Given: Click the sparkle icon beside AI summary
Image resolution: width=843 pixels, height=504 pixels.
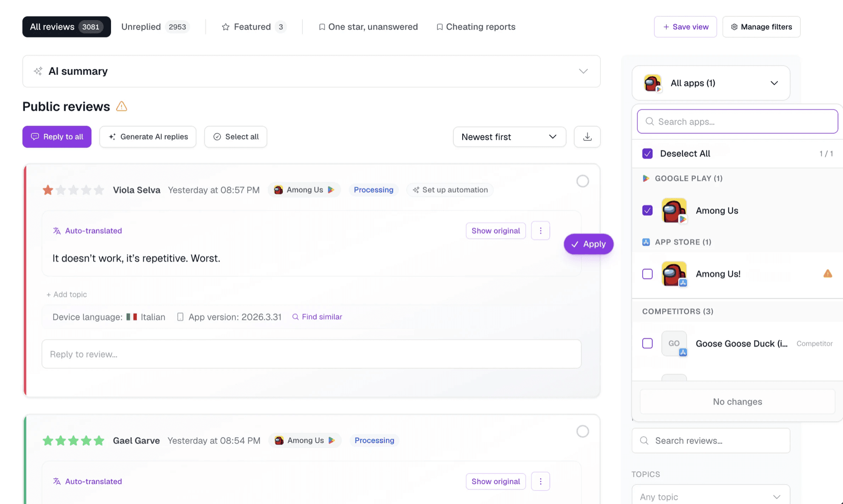Looking at the screenshot, I should 38,71.
